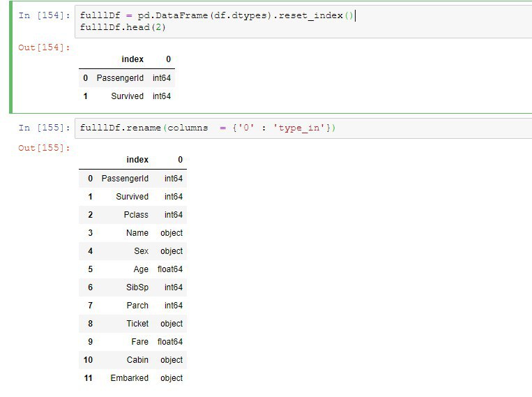Click the Fare row cell

click(x=139, y=342)
